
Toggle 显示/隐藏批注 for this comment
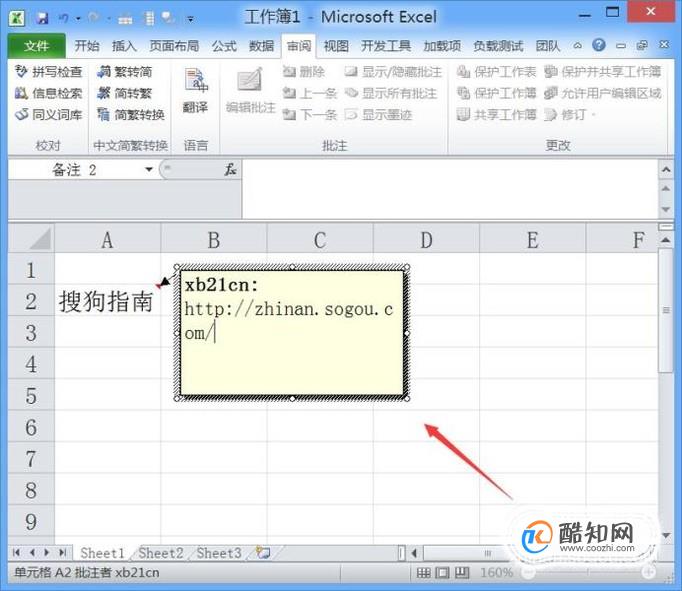pos(393,71)
